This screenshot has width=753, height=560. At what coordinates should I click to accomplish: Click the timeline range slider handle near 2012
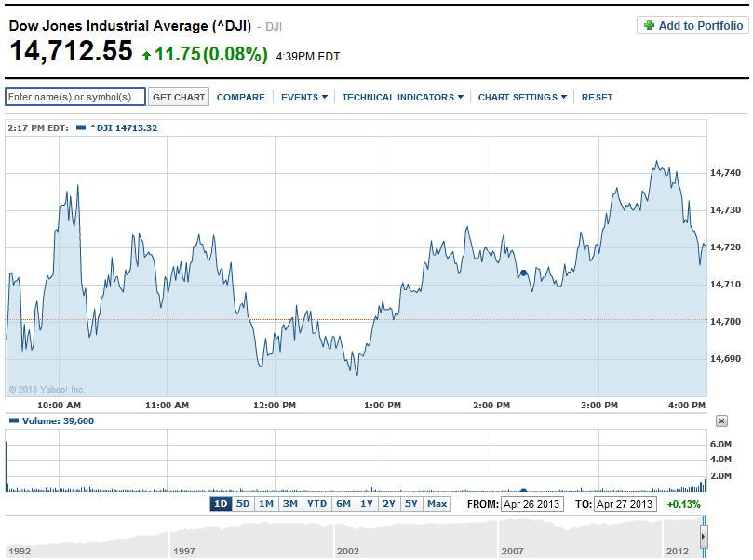704,537
